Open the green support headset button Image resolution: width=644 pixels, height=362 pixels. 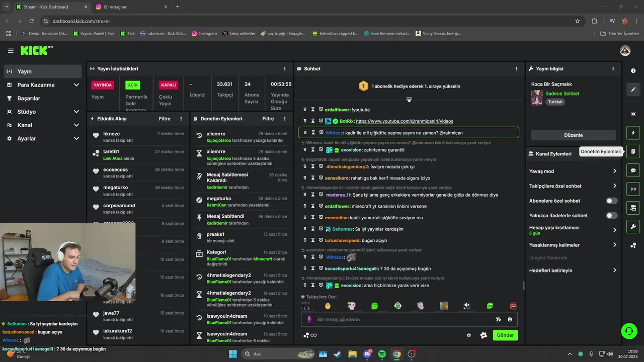[629, 331]
